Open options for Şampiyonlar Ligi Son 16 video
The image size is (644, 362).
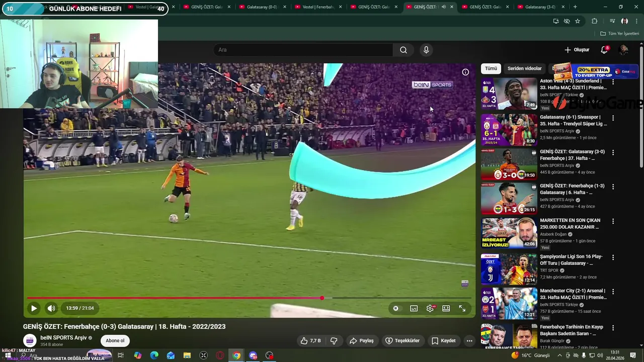tap(613, 257)
